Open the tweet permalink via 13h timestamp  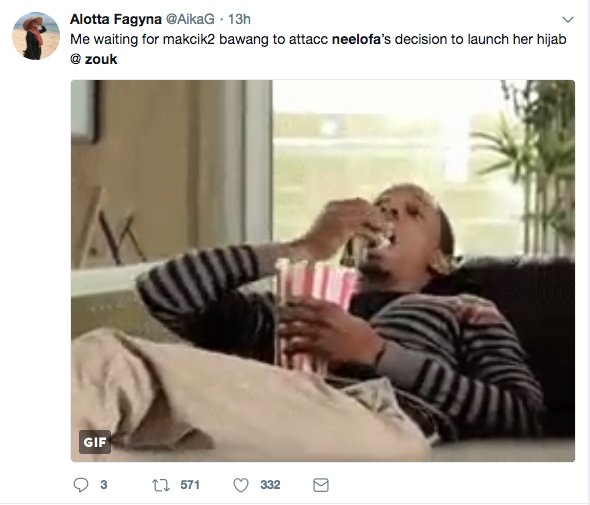(x=239, y=19)
